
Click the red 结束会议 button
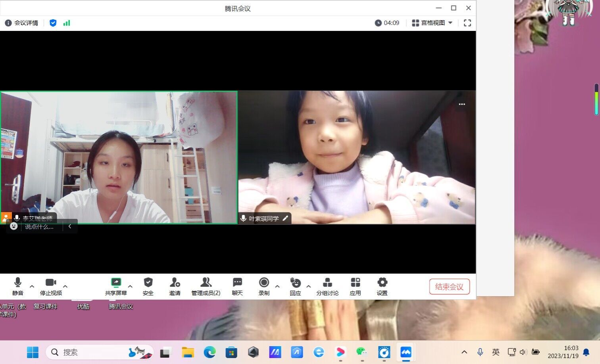point(449,287)
